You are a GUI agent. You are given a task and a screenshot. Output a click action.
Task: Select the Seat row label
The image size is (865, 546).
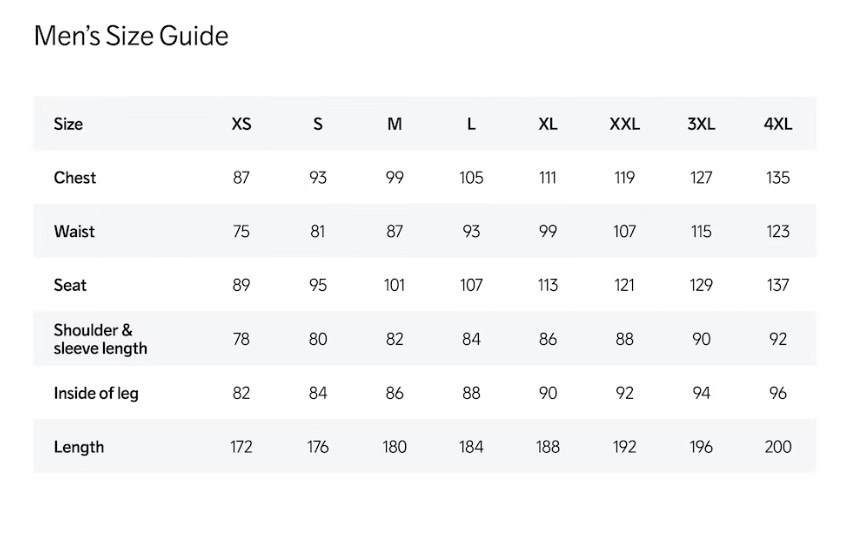tap(70, 285)
